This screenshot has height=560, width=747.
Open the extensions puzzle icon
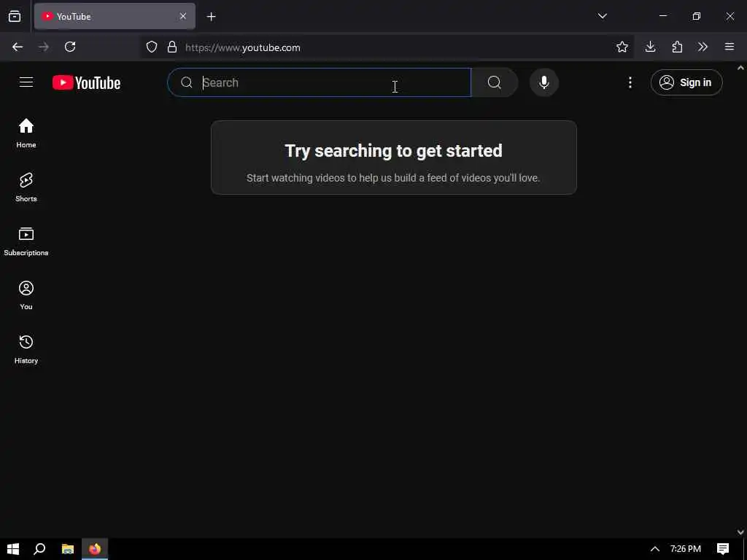677,47
